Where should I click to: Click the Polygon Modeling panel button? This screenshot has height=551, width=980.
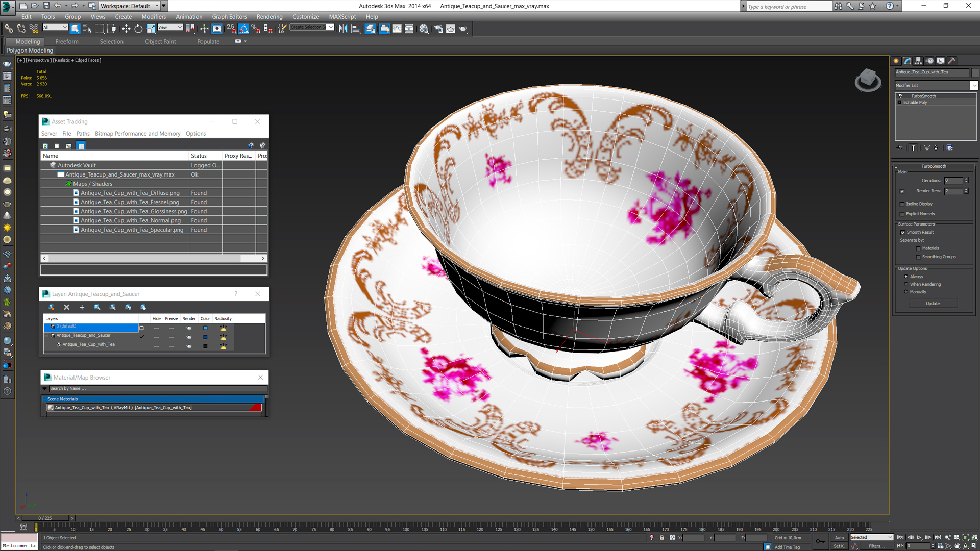point(30,51)
